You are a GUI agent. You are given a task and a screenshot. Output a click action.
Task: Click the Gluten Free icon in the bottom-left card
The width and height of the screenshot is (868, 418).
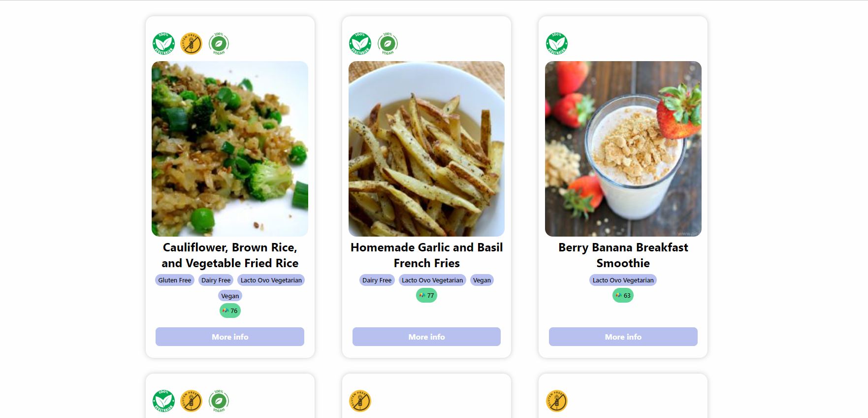192,401
